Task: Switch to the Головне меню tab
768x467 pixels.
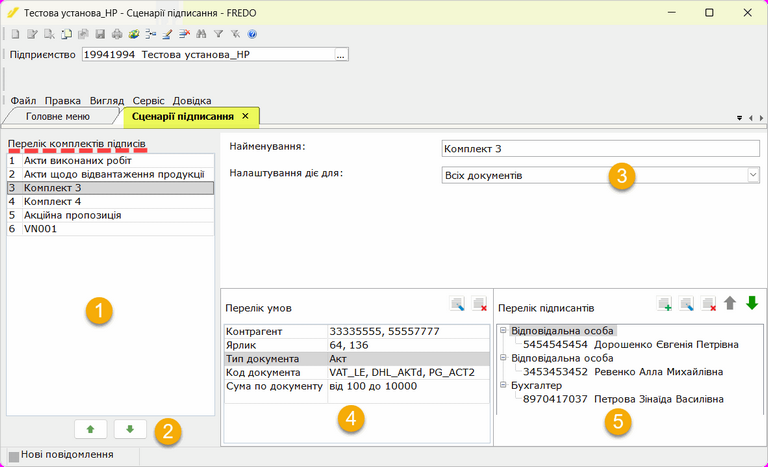Action: click(58, 117)
